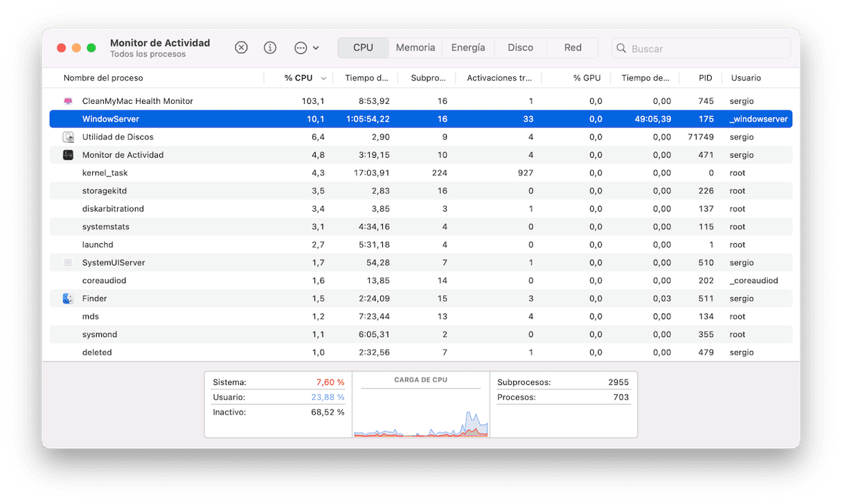Click the Monitor de Actividad row icon
The width and height of the screenshot is (842, 504).
(x=68, y=155)
